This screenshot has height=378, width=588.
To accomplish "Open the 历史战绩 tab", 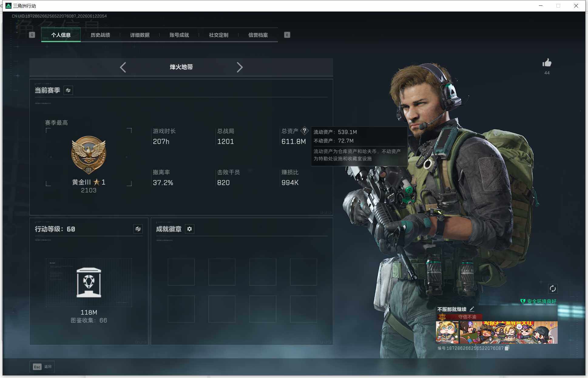I will pos(100,35).
